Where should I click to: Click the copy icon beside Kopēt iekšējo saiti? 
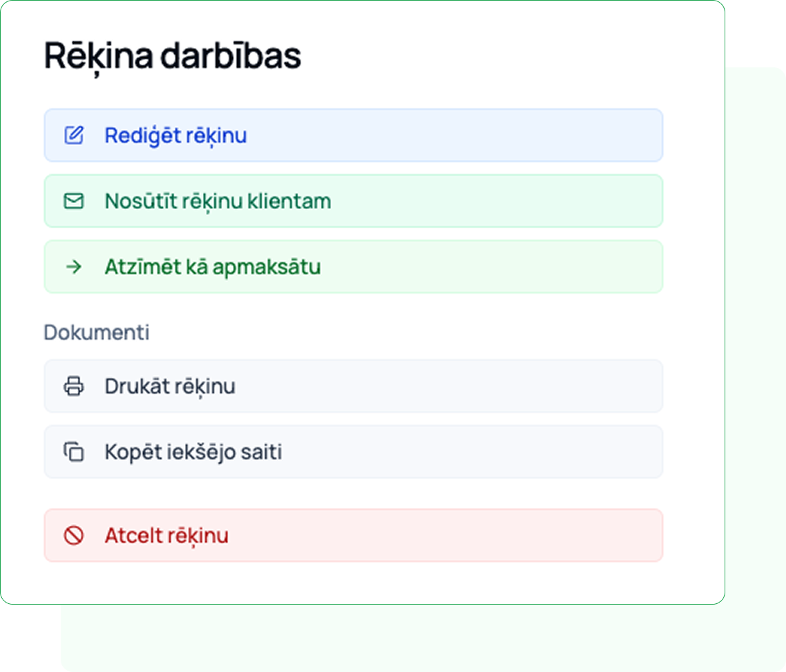[x=73, y=452]
